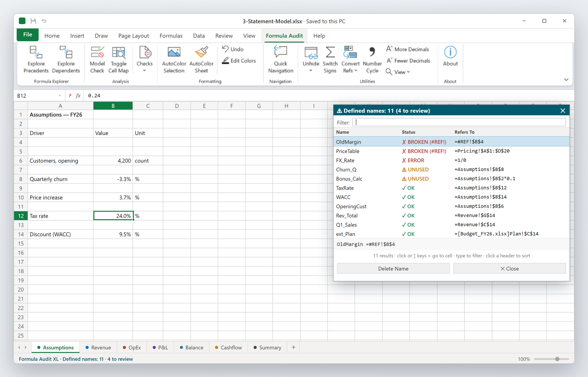588x377 pixels.
Task: Select the Churn_Q unused name
Action: pyautogui.click(x=451, y=169)
